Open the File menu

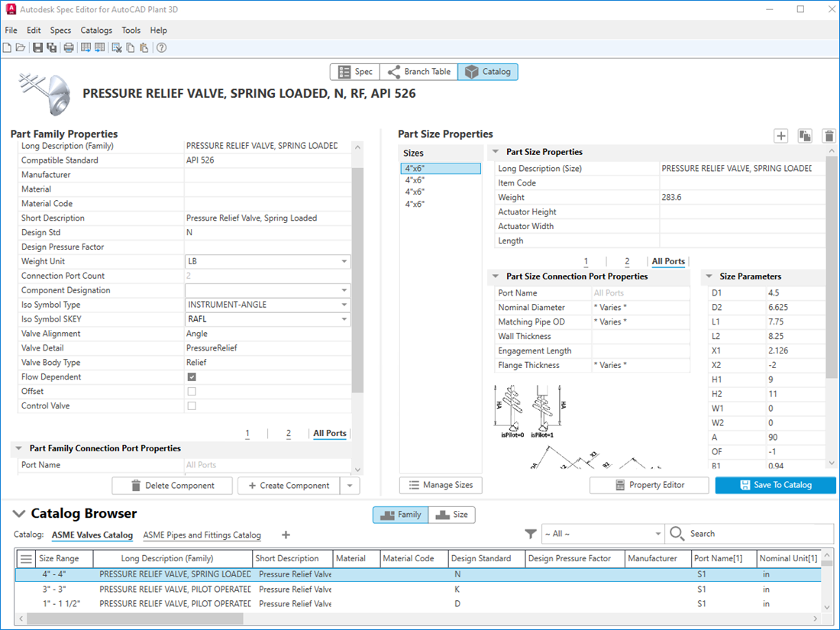11,30
